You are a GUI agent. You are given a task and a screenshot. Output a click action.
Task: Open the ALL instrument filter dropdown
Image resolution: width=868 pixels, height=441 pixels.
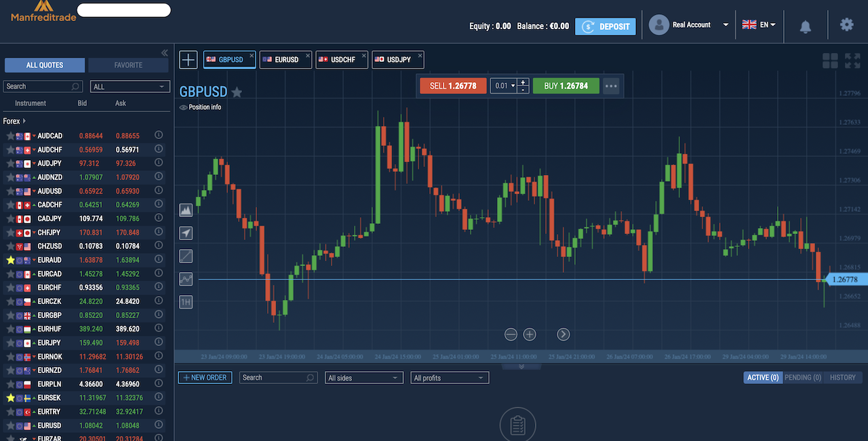[130, 87]
